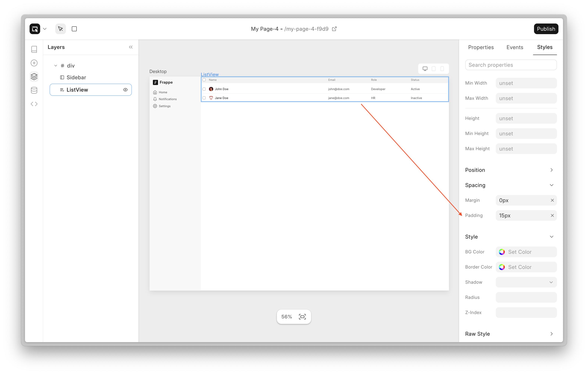Open the code editor panel icon
This screenshot has height=374, width=588.
point(34,104)
